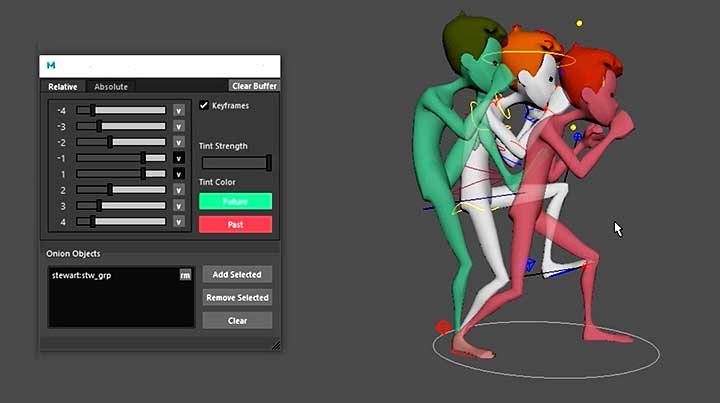The height and width of the screenshot is (403, 720).
Task: Click the opacity slider for frame 1
Action: pos(121,174)
